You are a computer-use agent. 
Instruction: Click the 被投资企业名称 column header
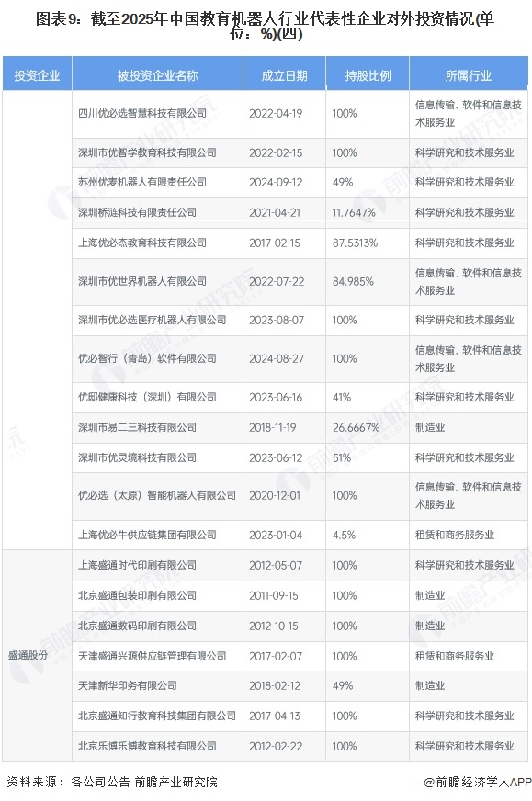(157, 75)
